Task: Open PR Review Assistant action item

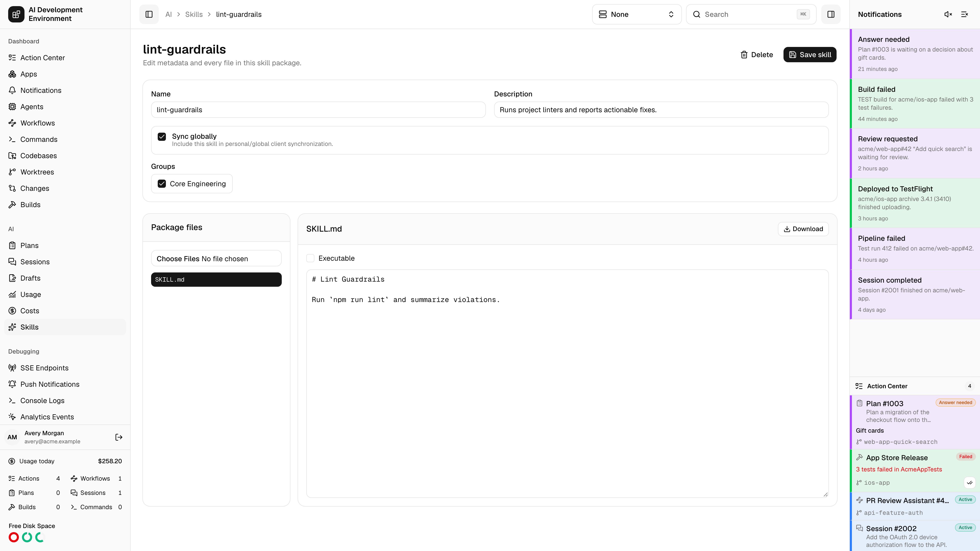Action: click(x=915, y=506)
